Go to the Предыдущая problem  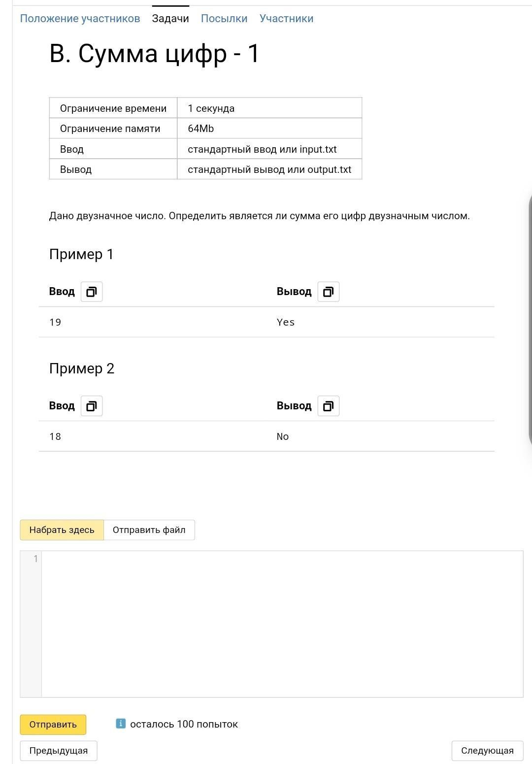click(x=58, y=751)
